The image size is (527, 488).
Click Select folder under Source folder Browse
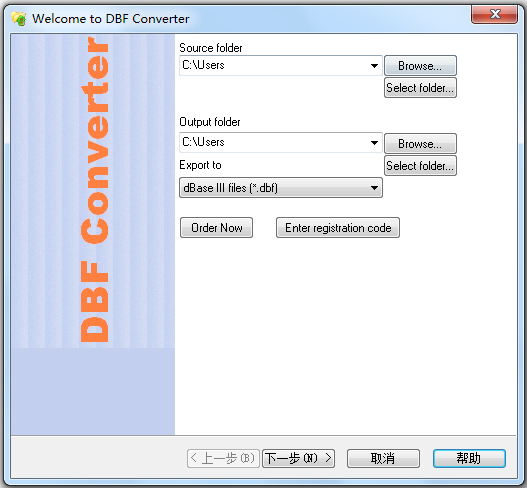point(420,88)
